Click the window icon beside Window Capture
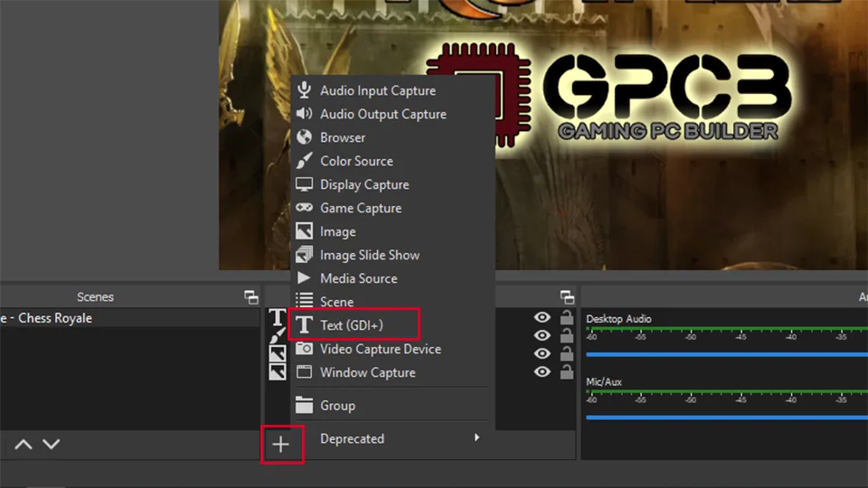The width and height of the screenshot is (868, 488). [304, 371]
